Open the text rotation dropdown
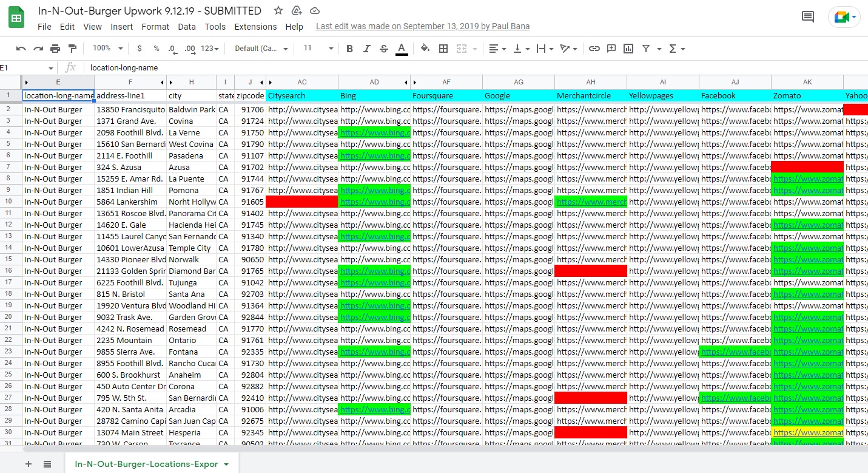 tap(568, 49)
